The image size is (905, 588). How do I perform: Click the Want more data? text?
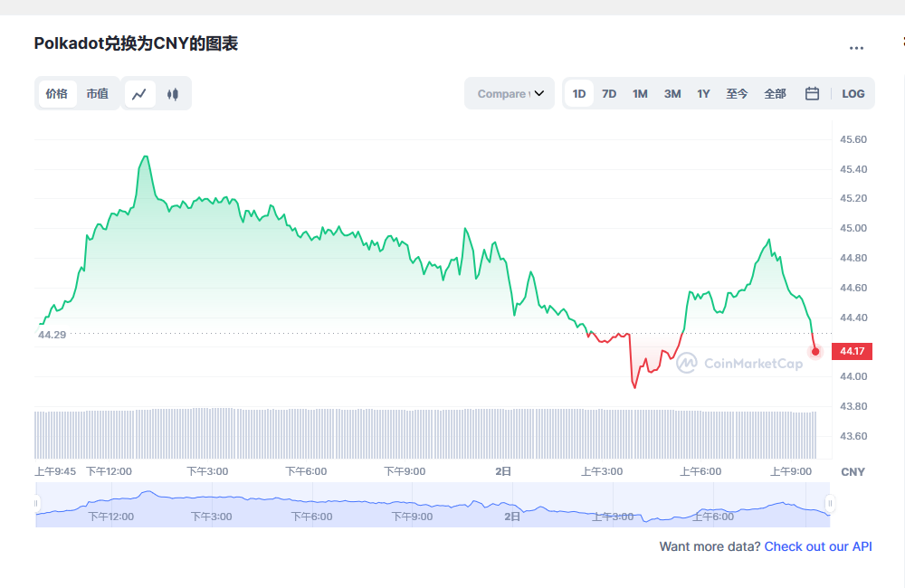(710, 546)
